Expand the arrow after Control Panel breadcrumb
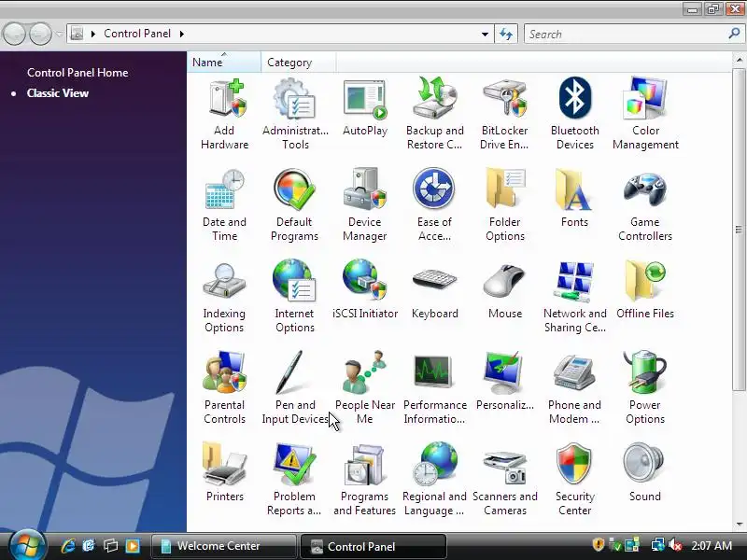 click(182, 34)
